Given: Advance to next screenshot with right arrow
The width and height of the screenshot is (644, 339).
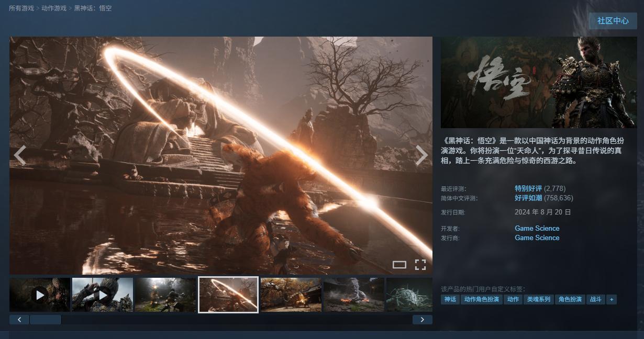Looking at the screenshot, I should [421, 155].
